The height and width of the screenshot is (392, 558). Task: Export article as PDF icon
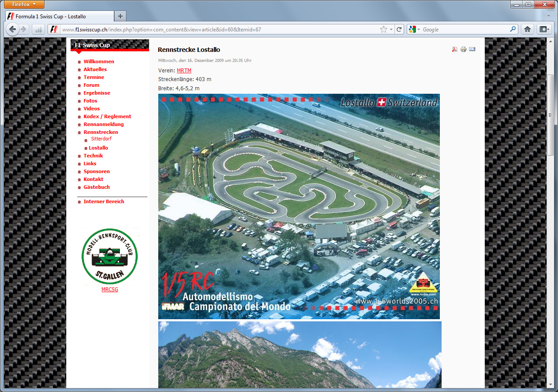pyautogui.click(x=454, y=49)
